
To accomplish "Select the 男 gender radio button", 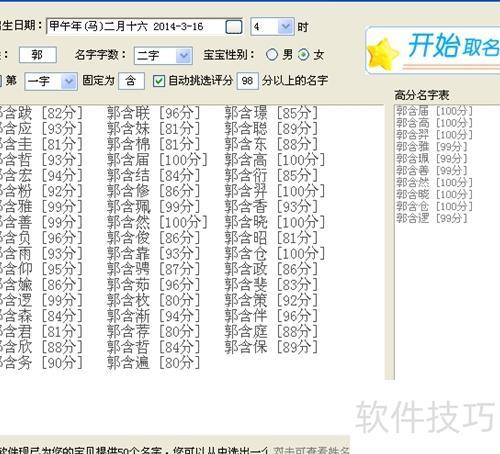I will coord(272,55).
